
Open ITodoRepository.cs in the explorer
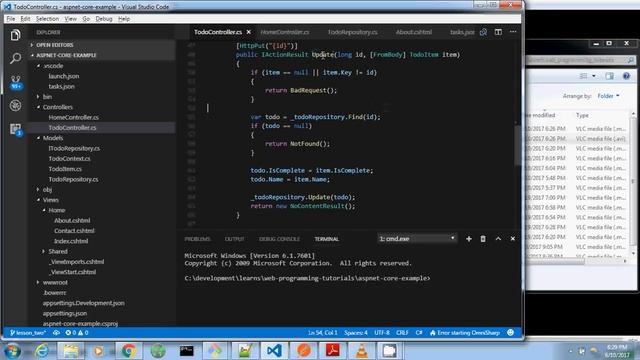(74, 148)
